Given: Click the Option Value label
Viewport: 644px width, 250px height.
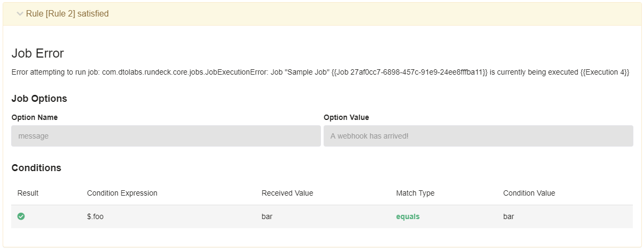Looking at the screenshot, I should point(346,117).
